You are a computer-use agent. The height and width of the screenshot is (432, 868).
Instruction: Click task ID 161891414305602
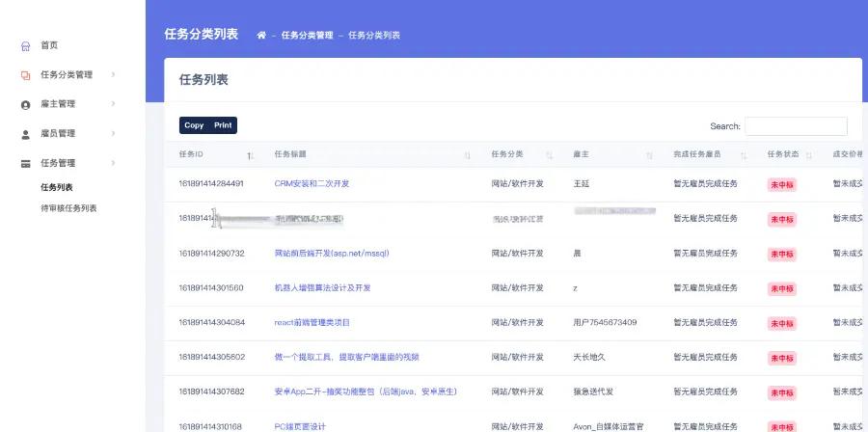[211, 358]
